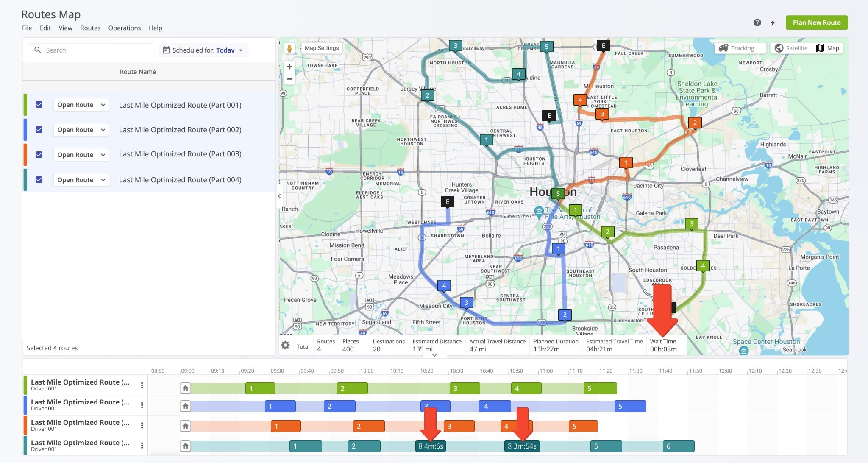Switch to Map view mode
Screen dimensions: 868x463
coord(828,47)
